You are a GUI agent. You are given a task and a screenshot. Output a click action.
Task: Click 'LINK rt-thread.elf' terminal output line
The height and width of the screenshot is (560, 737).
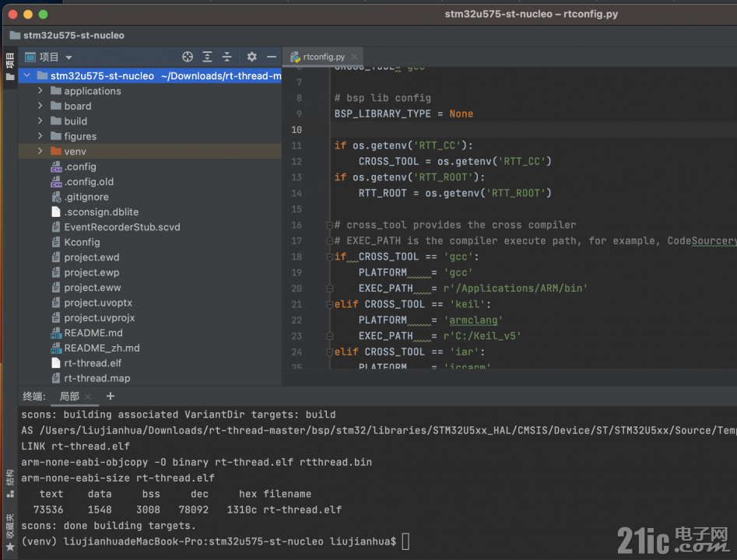pos(75,446)
